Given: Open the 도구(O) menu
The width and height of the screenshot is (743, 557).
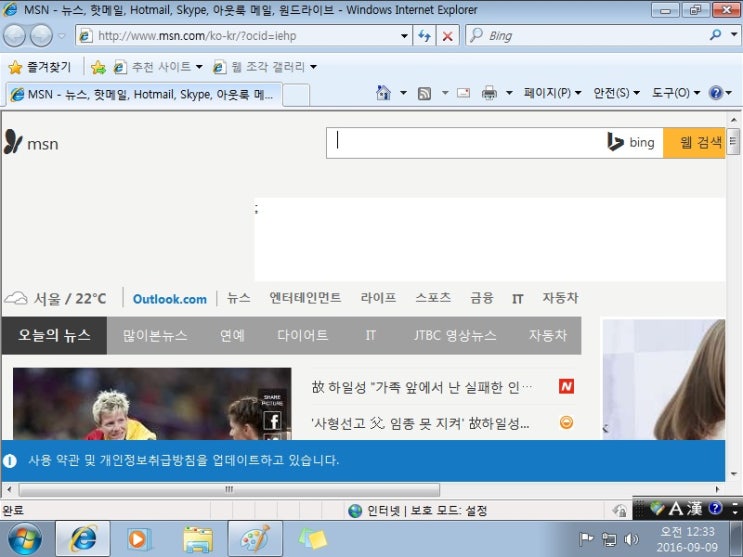Looking at the screenshot, I should point(676,93).
